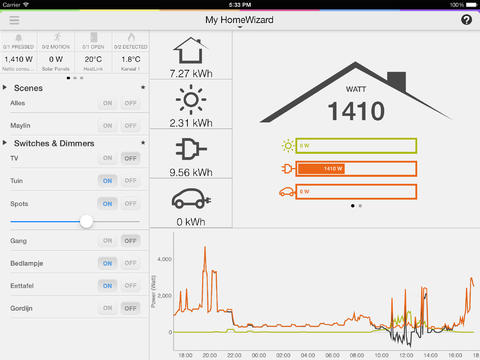
Task: Activate the Alles scene ON button
Action: click(x=107, y=103)
